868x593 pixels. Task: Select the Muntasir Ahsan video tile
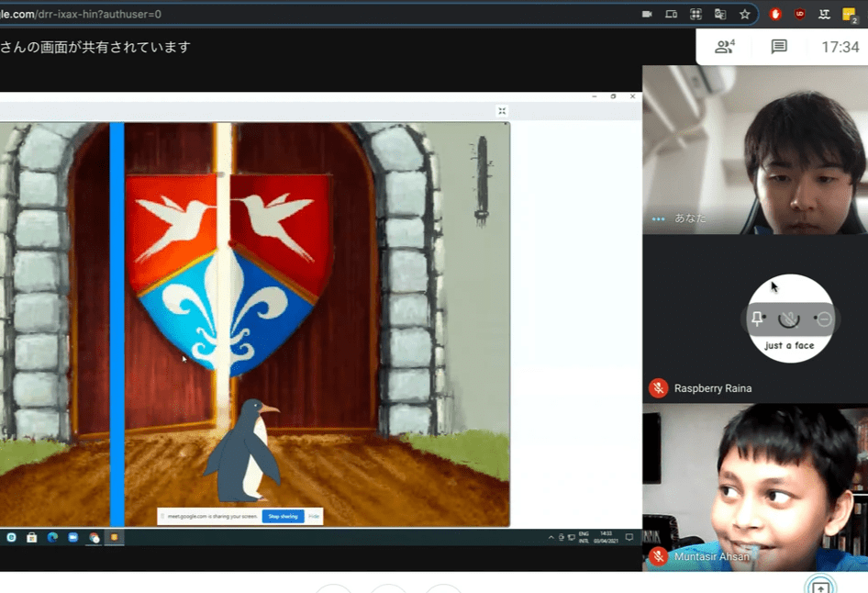pos(754,487)
